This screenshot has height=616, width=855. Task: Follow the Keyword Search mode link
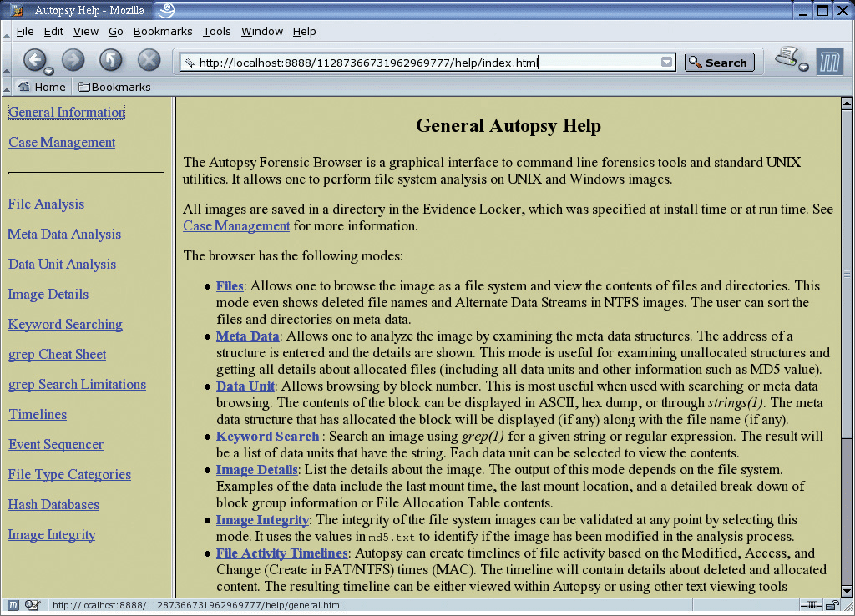coord(268,436)
